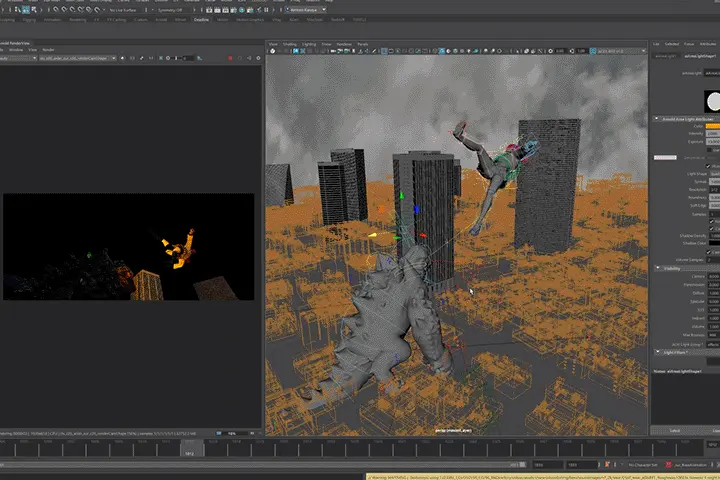Click the color picker icon right of RenderView slider
Screen dimensions: 720x480
[199, 58]
